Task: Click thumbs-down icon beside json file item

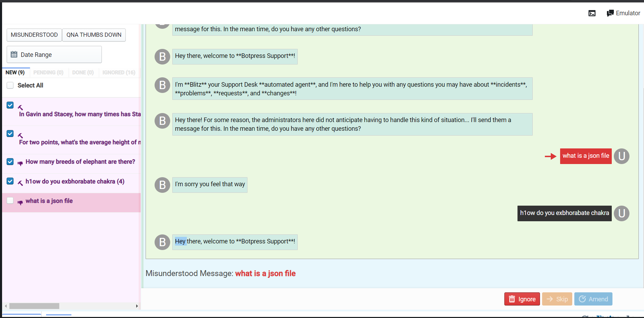Action: tap(20, 202)
